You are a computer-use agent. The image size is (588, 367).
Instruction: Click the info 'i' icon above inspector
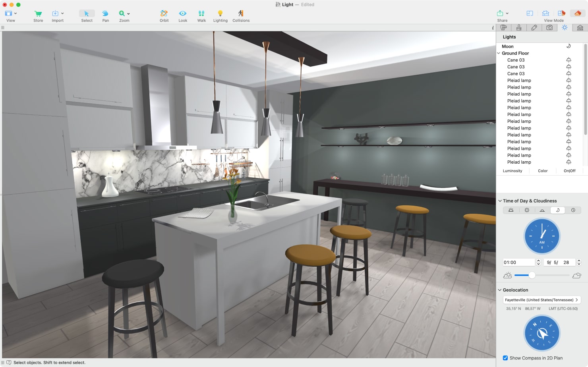(493, 28)
